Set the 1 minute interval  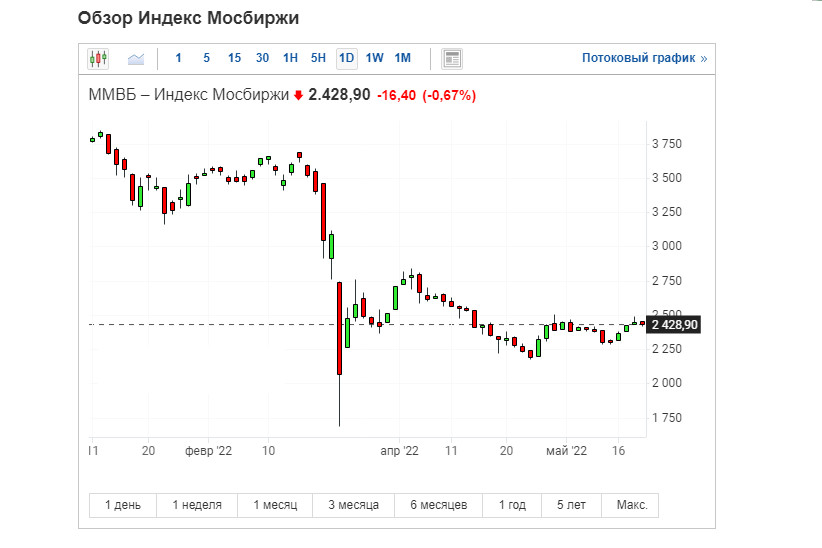coord(178,58)
